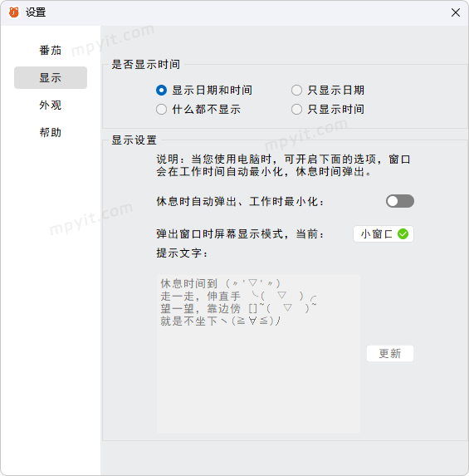Toggle 休息时自动弹出、工作时最小化 switch
The width and height of the screenshot is (469, 476).
click(400, 201)
